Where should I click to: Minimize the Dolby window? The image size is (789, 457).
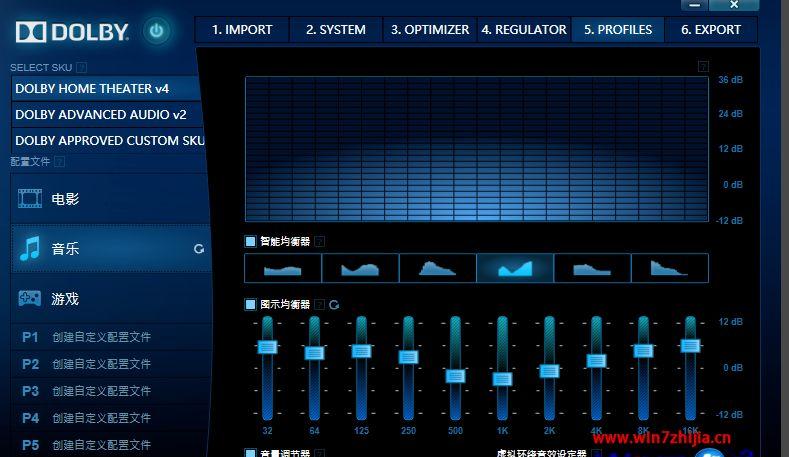(x=695, y=5)
